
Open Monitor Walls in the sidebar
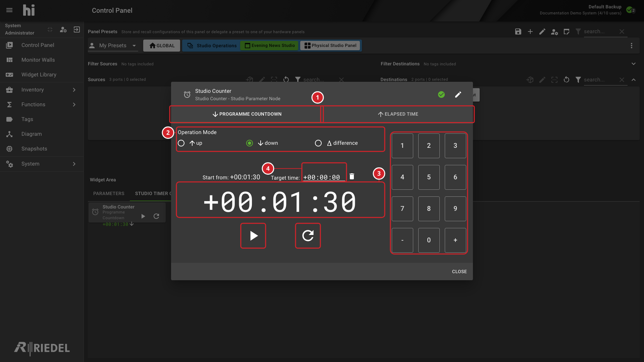coord(42,60)
